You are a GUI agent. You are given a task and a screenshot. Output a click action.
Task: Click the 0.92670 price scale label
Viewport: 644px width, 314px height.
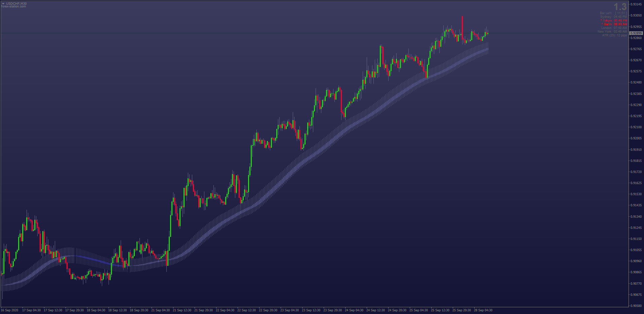coord(636,60)
